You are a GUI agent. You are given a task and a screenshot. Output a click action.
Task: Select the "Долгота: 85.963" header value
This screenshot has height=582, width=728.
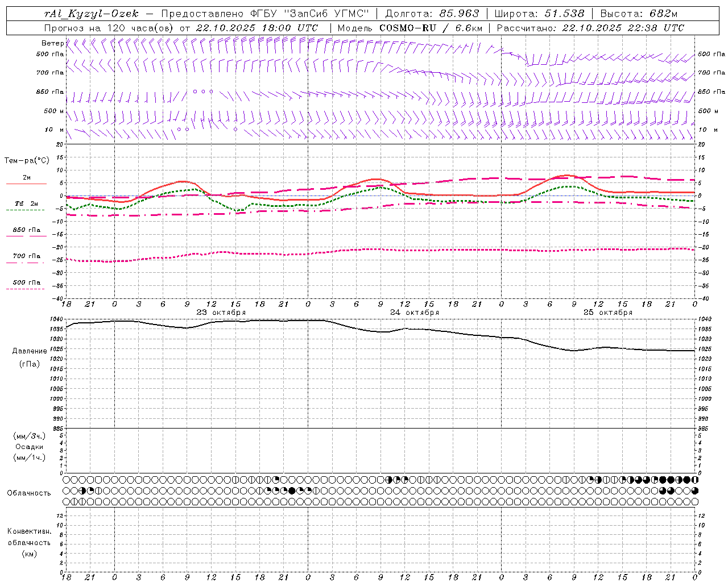point(432,14)
